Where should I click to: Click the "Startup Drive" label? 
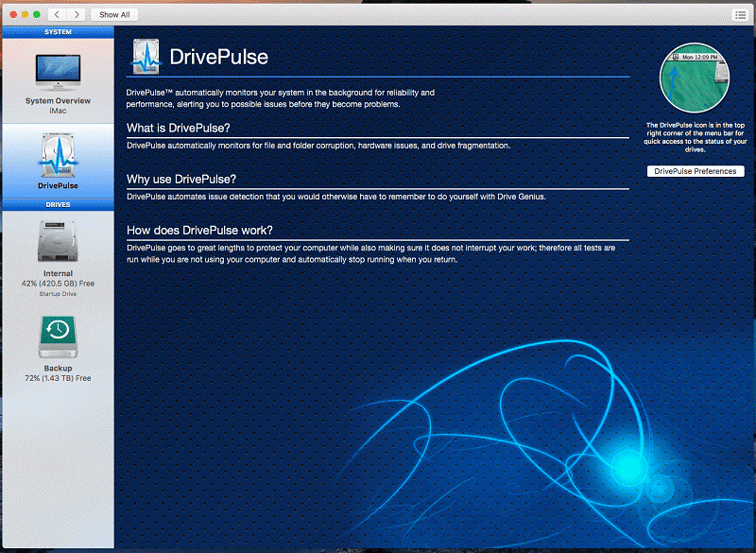[58, 294]
